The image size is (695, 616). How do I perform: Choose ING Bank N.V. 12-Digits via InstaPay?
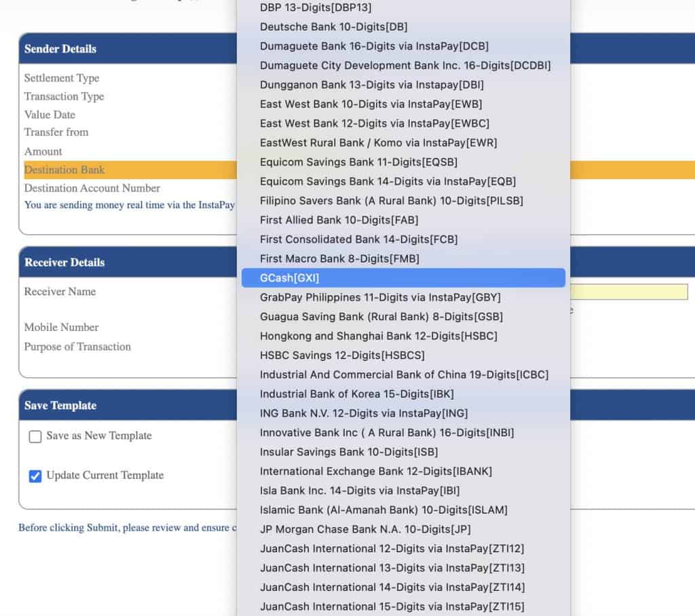(363, 413)
